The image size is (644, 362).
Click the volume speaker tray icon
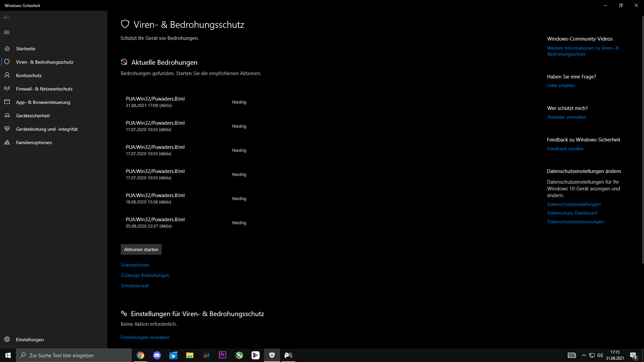pyautogui.click(x=600, y=355)
